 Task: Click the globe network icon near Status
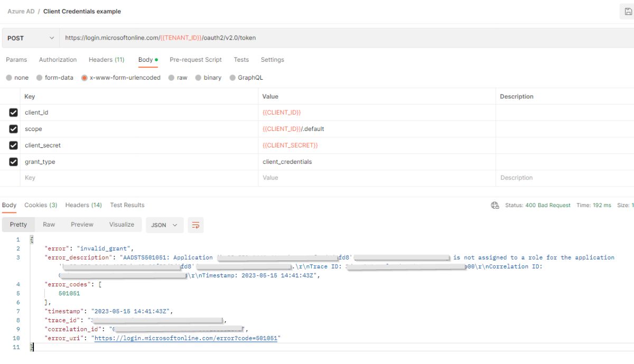click(x=495, y=206)
